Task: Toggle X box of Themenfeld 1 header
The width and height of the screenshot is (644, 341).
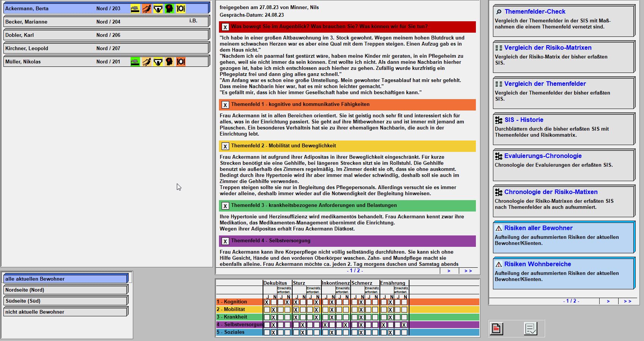Action: (x=225, y=105)
